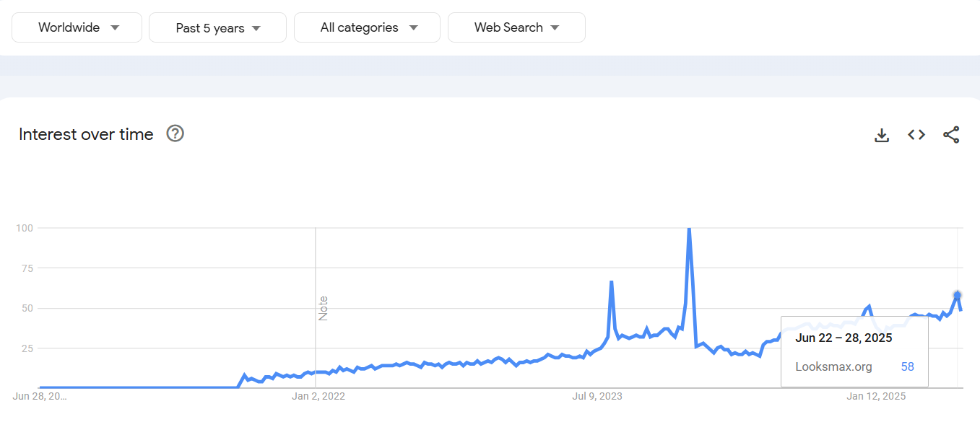
Task: Select the highest peak at 100
Action: 689,229
